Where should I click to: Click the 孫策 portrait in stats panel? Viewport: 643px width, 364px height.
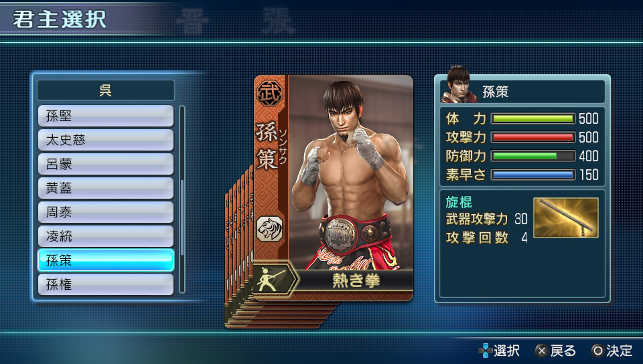(459, 84)
